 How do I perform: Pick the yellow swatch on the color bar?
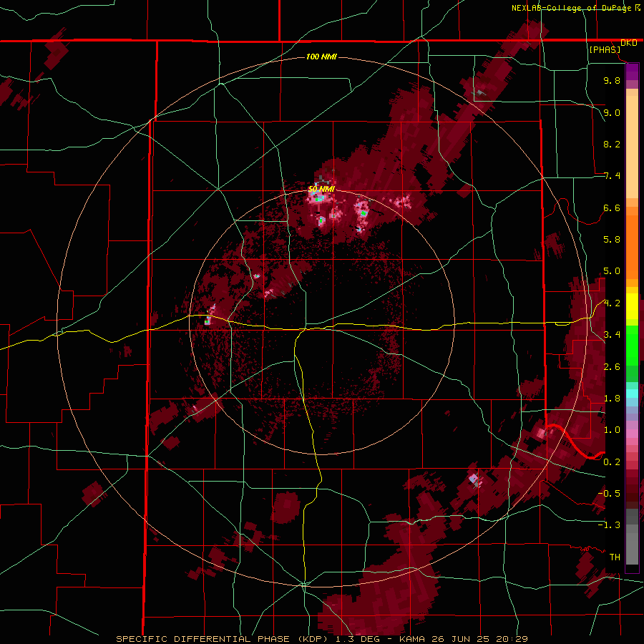(x=632, y=306)
